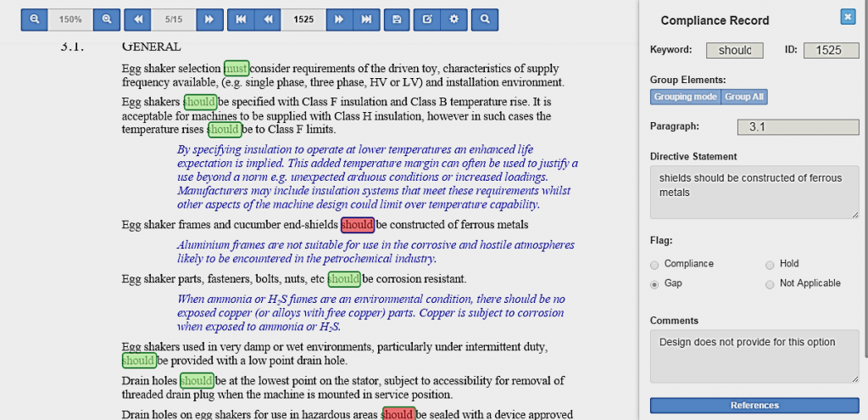This screenshot has width=868, height=420.
Task: Click the note starting 'By specifying insulation'
Action: [377, 177]
